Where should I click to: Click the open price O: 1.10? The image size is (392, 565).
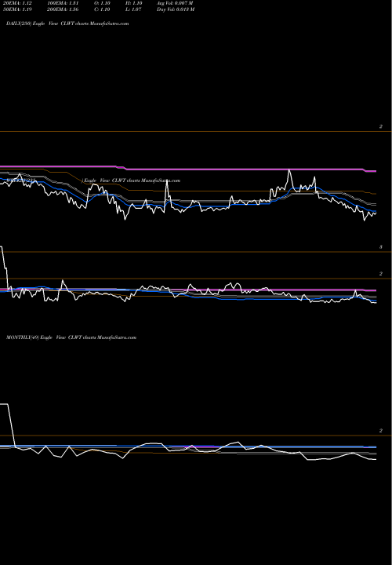pyautogui.click(x=102, y=3)
